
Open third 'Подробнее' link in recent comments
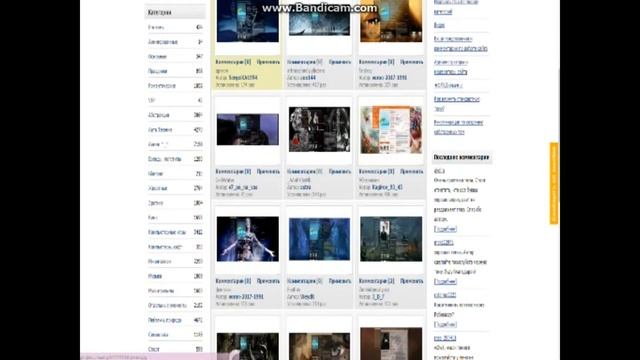tap(445, 324)
